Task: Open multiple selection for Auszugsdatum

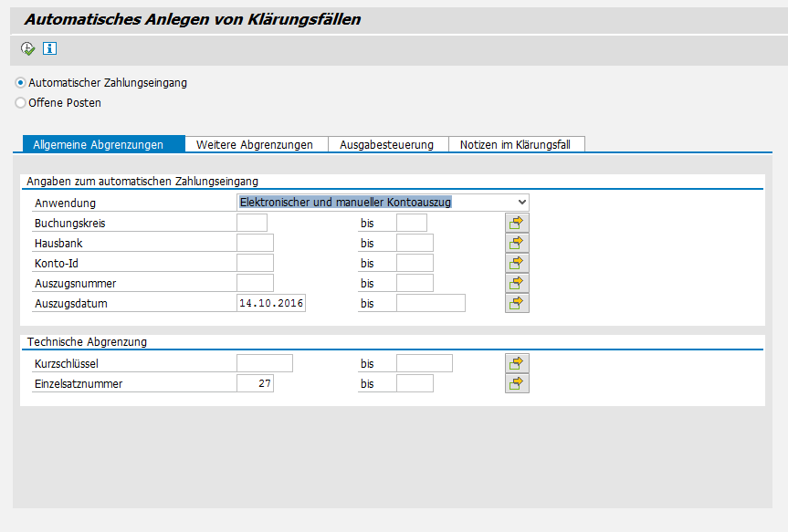Action: pyautogui.click(x=517, y=303)
